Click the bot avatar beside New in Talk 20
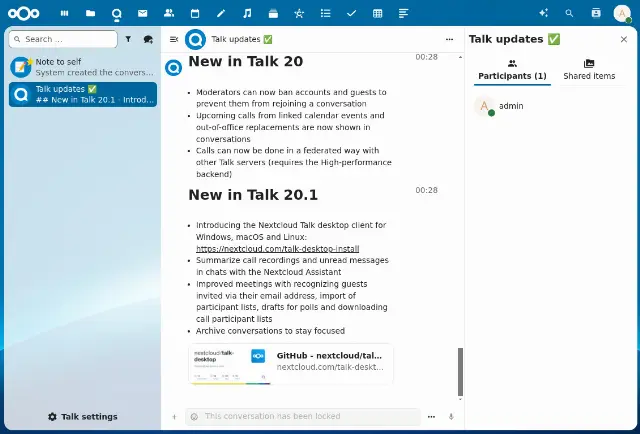 tap(173, 68)
